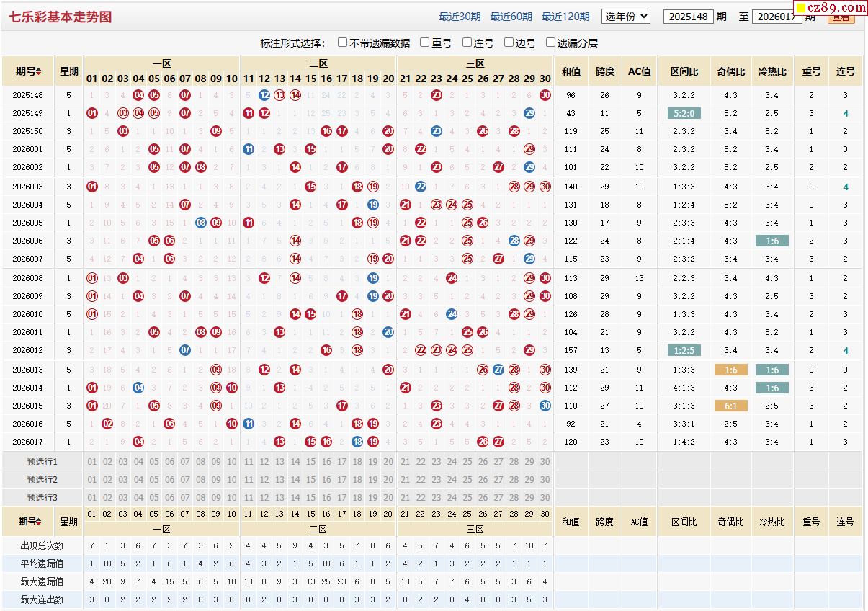Sort by the 期号 column header arrow at top
This screenshot has height=611, width=868.
(x=38, y=71)
